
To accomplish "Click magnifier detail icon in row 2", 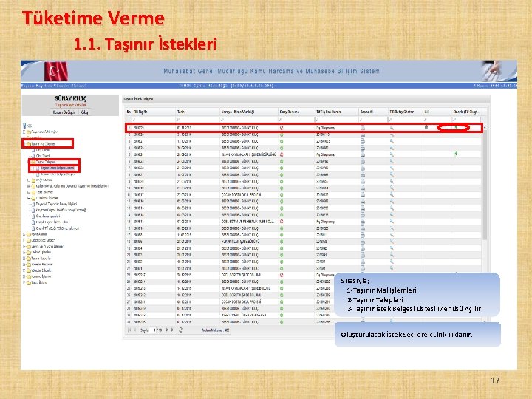I will point(392,134).
